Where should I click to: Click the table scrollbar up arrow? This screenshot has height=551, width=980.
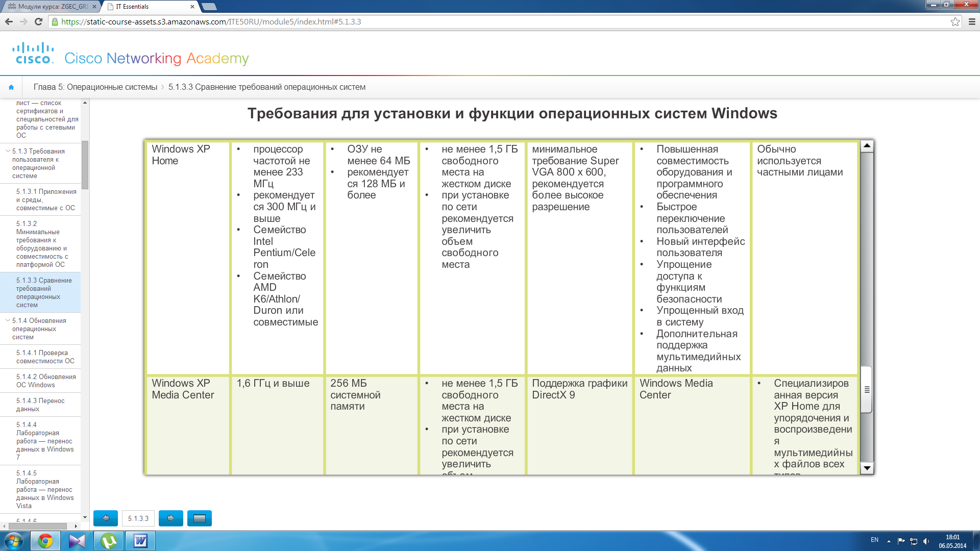867,146
